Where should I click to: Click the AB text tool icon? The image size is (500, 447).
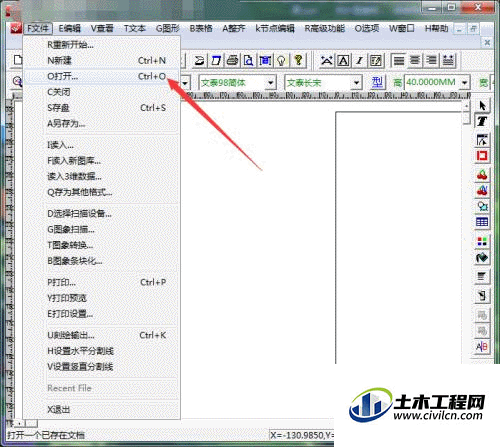pos(482,347)
